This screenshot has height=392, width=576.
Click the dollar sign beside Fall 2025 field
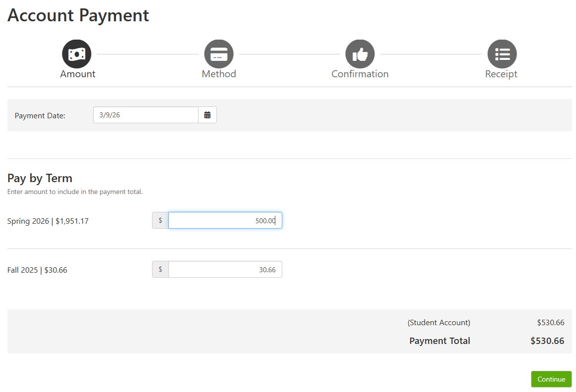(160, 269)
